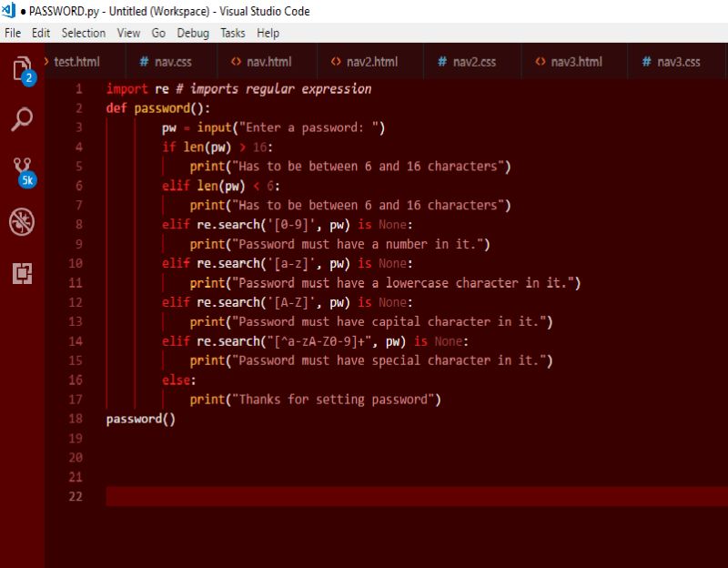The image size is (728, 568).
Task: Click the hash icon on the nav3.css tab
Action: (x=646, y=61)
